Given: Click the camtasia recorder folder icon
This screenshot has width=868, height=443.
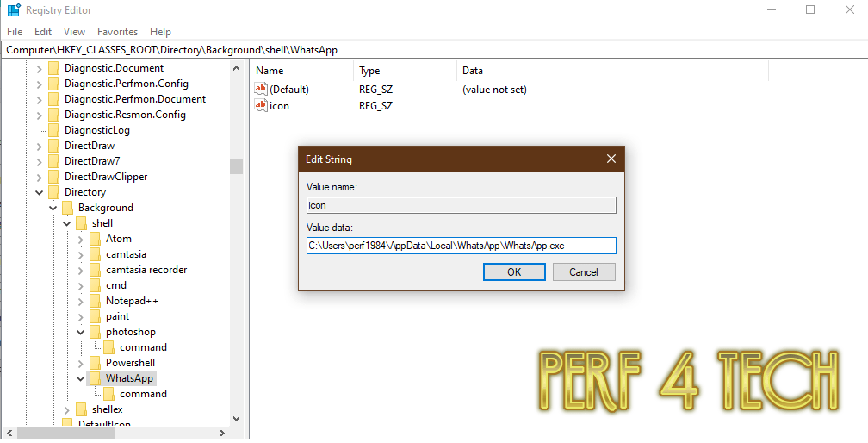Looking at the screenshot, I should click(96, 270).
